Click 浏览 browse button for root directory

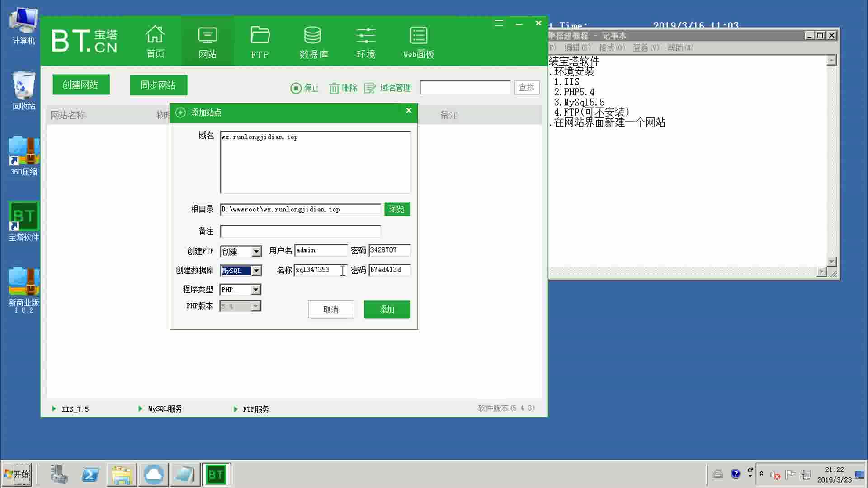(397, 209)
